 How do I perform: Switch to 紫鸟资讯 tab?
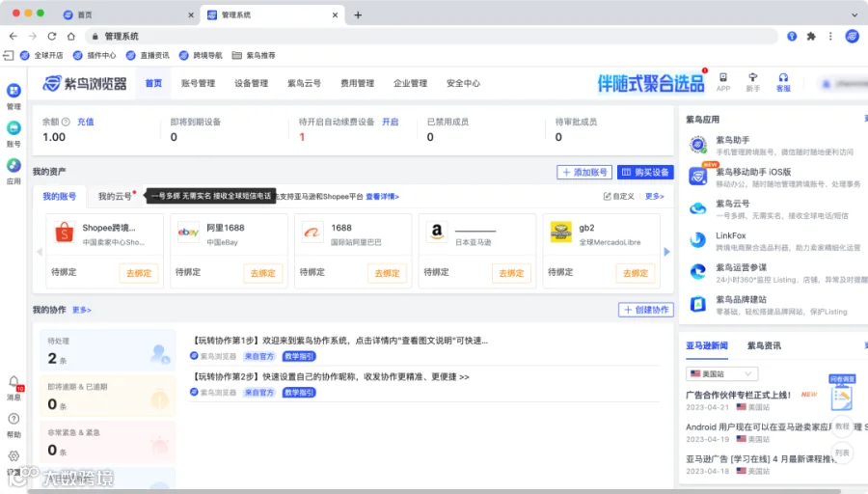tap(764, 345)
